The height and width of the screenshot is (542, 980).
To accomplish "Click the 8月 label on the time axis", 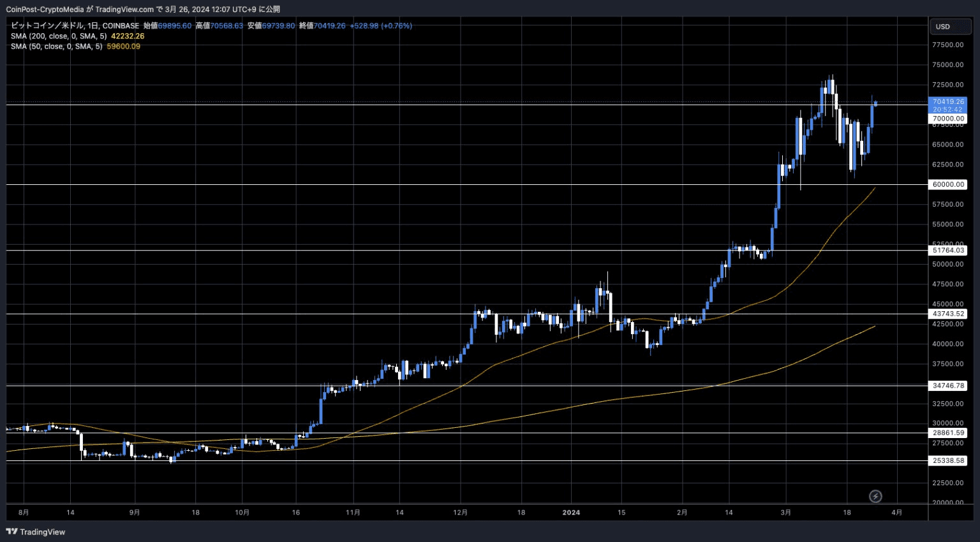I will tap(24, 513).
